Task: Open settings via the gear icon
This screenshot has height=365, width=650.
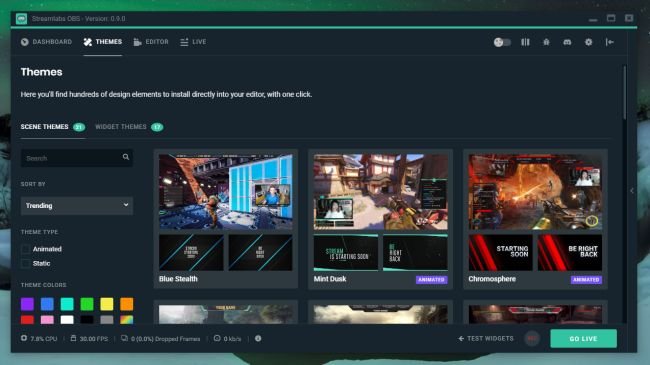Action: (588, 42)
